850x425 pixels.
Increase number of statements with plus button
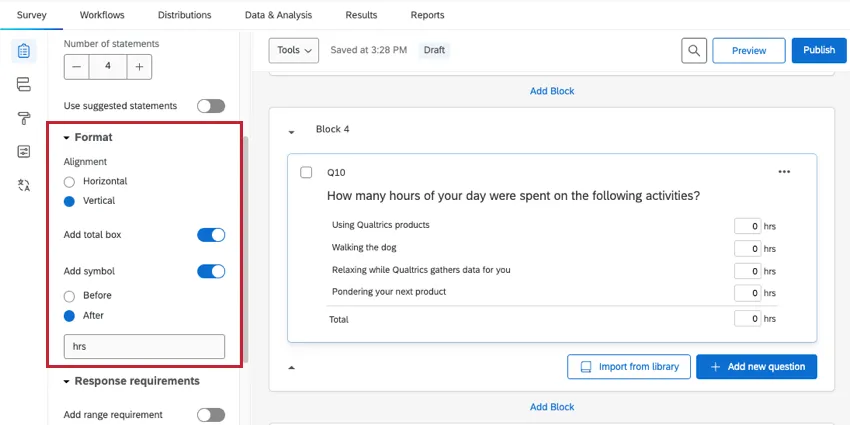pos(139,66)
